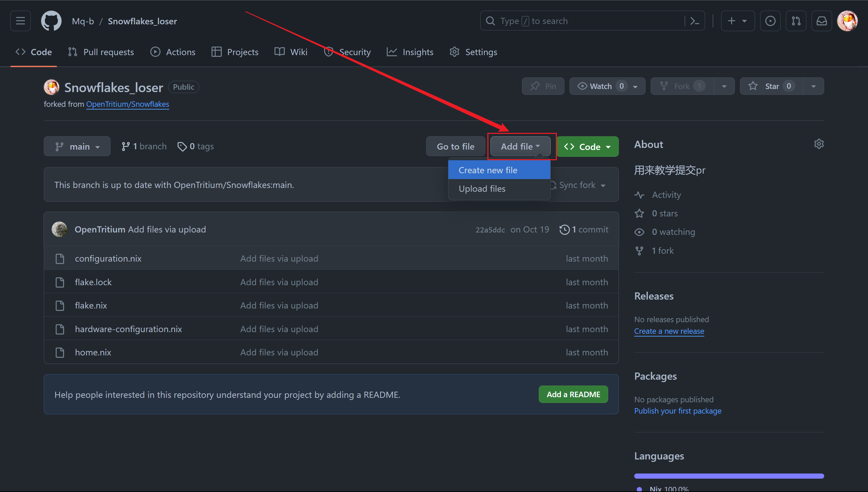
Task: Open the header pull requests icon
Action: pos(796,21)
